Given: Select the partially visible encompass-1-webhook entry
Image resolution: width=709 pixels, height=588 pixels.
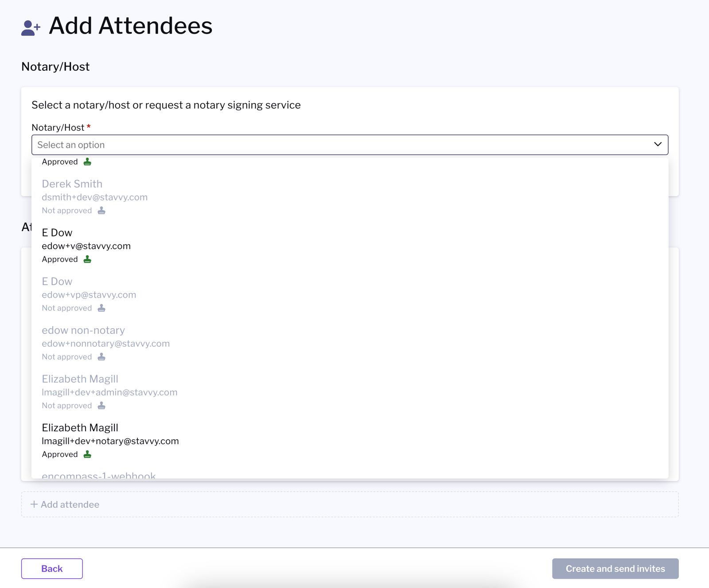Looking at the screenshot, I should tap(350, 473).
